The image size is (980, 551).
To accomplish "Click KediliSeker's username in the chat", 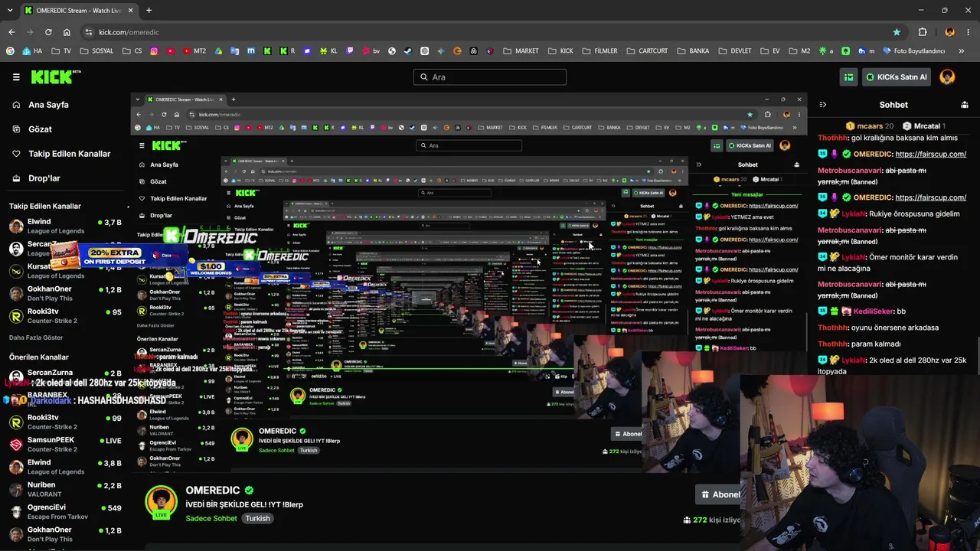I will pyautogui.click(x=874, y=311).
